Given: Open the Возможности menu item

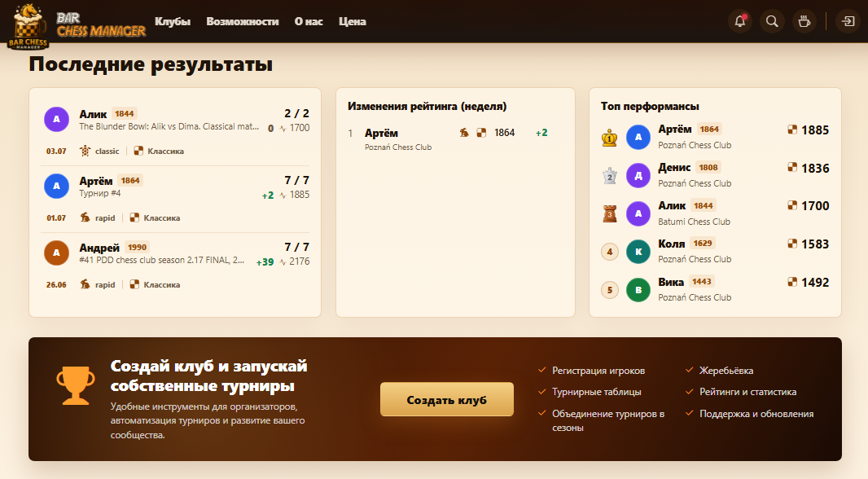Looking at the screenshot, I should click(243, 22).
